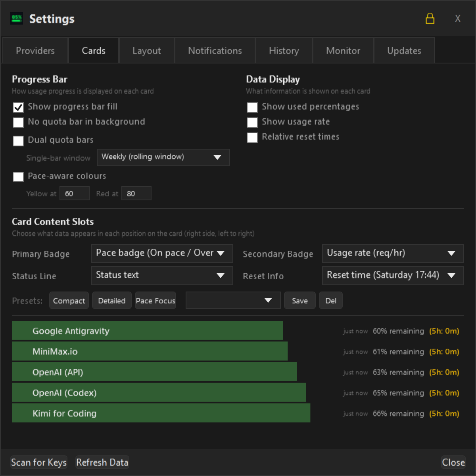Click the app logo beside Settings title
Viewport: 476px width, 476px height.
point(17,18)
